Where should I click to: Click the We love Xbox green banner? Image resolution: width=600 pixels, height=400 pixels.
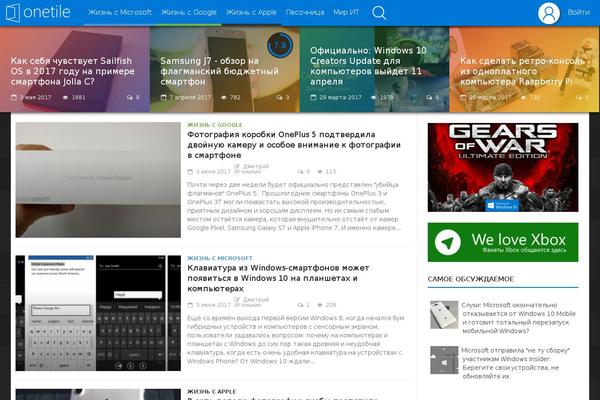click(x=503, y=242)
